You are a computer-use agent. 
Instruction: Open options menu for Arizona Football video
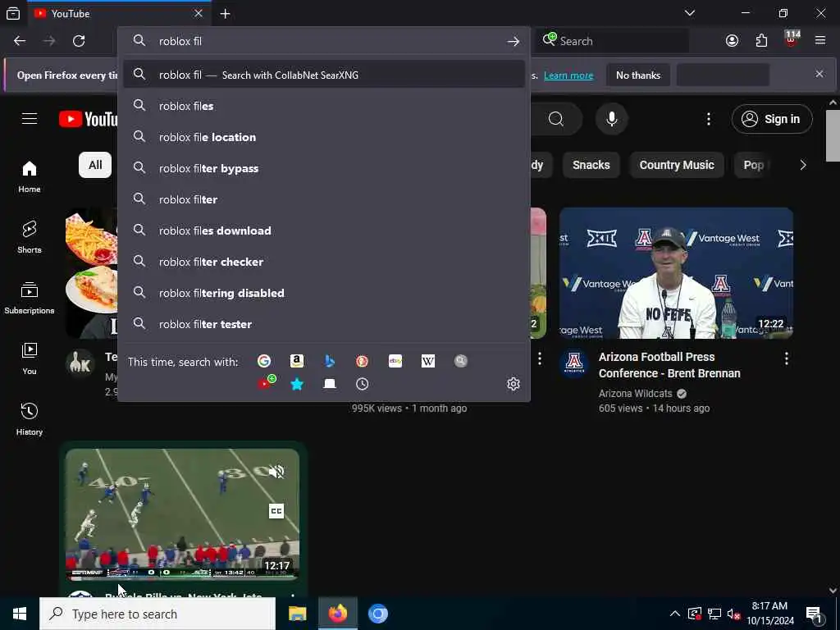[x=786, y=358]
